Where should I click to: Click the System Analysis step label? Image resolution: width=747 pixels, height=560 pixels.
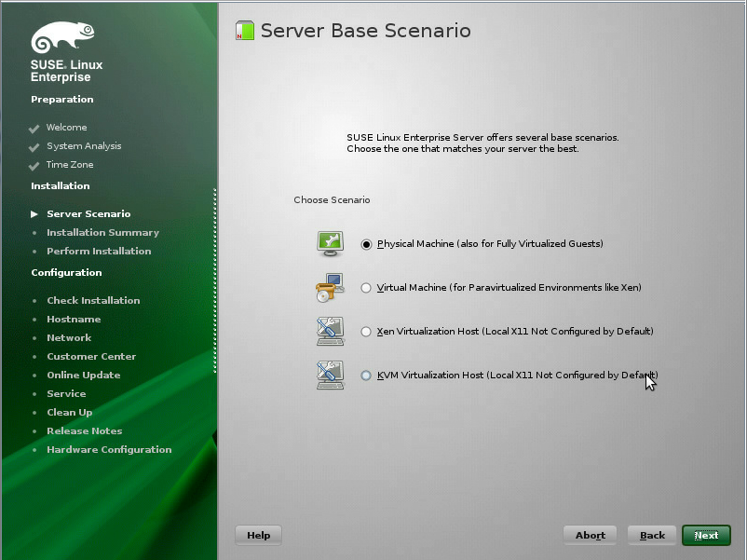[x=84, y=146]
